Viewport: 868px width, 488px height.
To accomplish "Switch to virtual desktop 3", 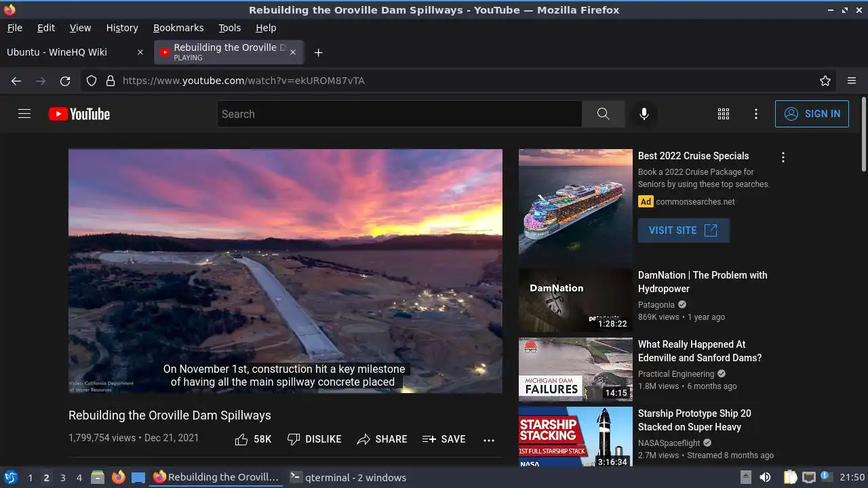I will click(x=62, y=477).
